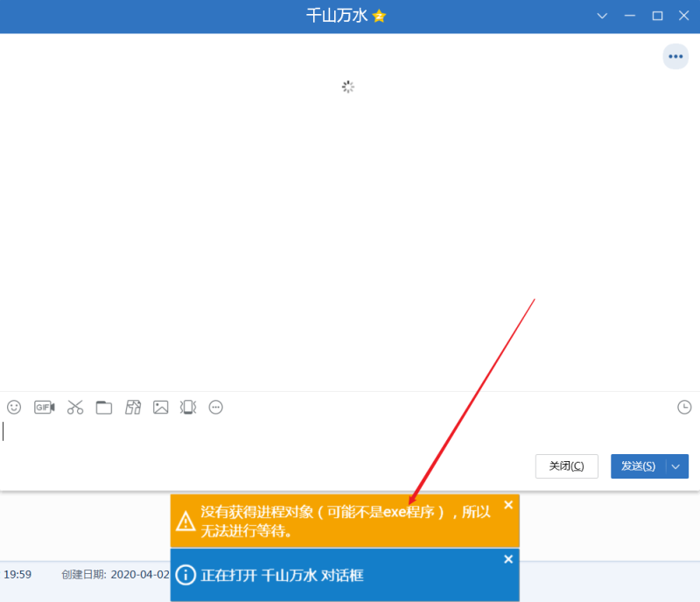700x602 pixels.
Task: Click the send picture icon
Action: pyautogui.click(x=161, y=407)
